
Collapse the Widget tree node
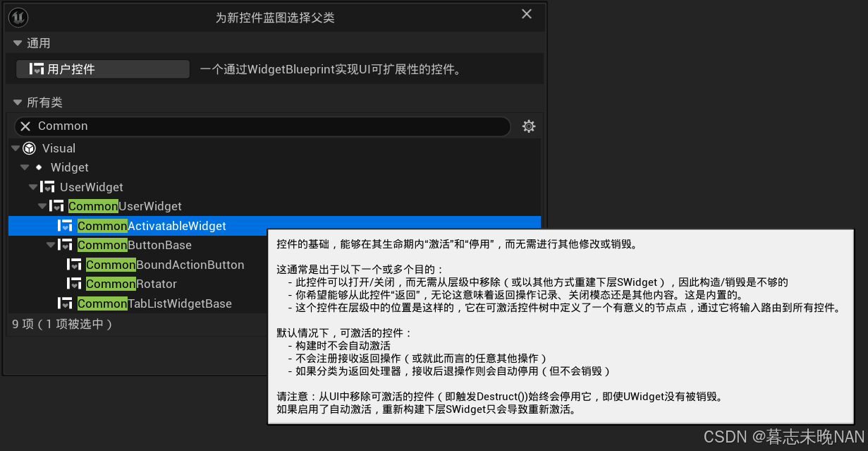click(x=25, y=167)
